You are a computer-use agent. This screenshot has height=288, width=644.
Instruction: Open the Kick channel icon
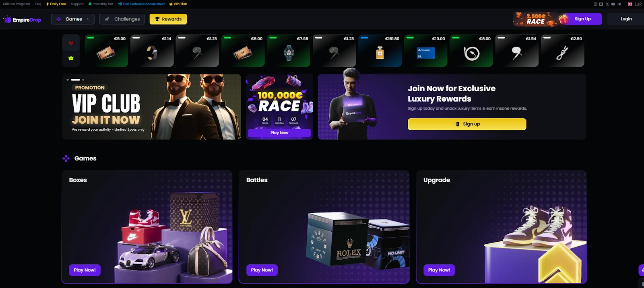(601, 4)
